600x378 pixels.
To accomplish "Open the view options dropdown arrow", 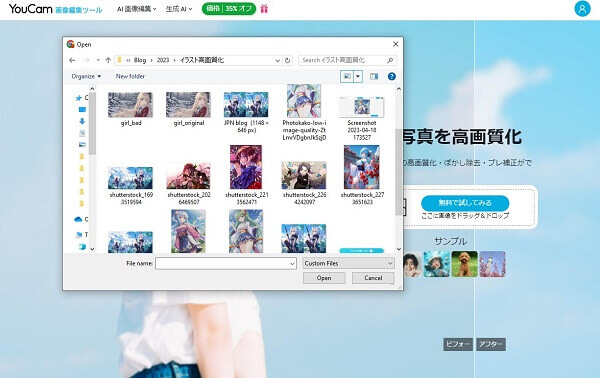I will point(358,77).
